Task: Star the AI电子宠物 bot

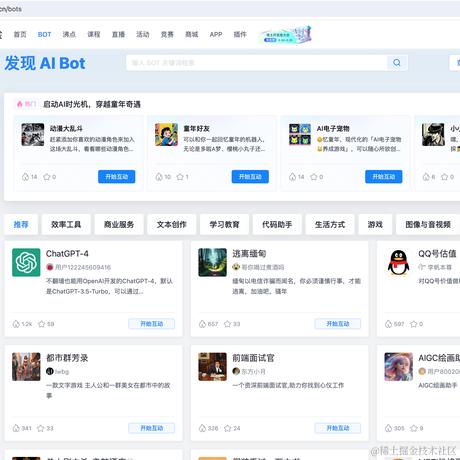Action: click(x=314, y=177)
